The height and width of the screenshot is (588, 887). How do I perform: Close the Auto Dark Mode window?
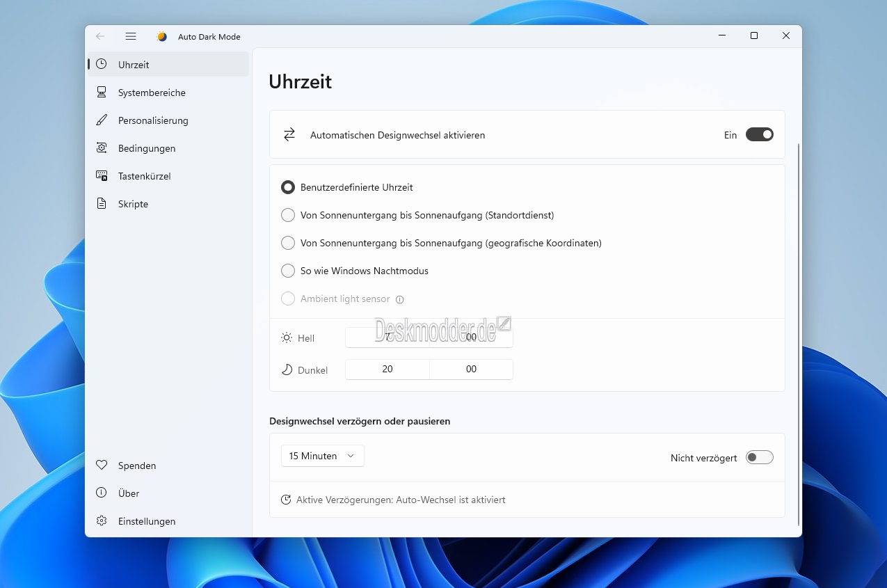coord(786,36)
